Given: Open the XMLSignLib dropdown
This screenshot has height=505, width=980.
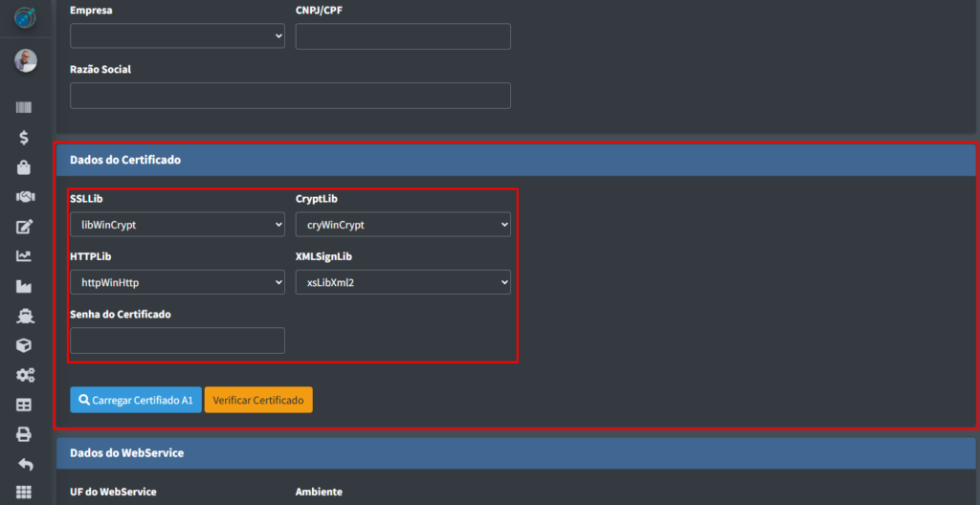Looking at the screenshot, I should pyautogui.click(x=403, y=282).
